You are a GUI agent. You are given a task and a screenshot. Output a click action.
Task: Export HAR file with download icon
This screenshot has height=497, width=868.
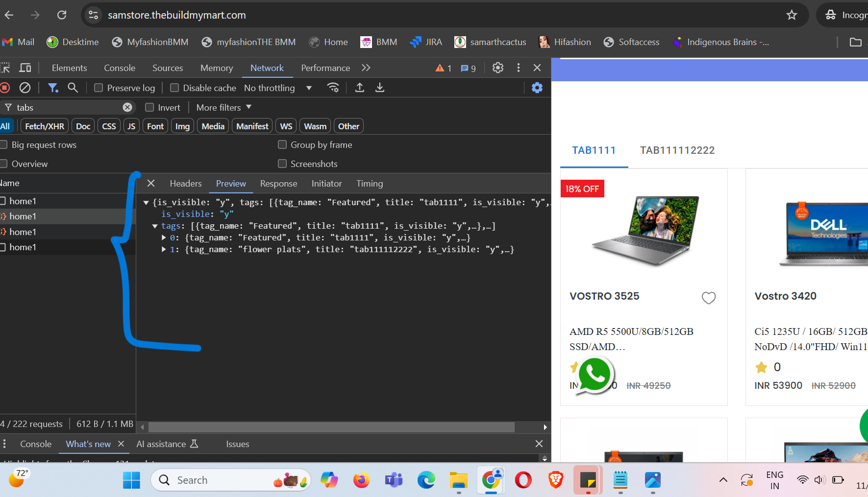380,88
